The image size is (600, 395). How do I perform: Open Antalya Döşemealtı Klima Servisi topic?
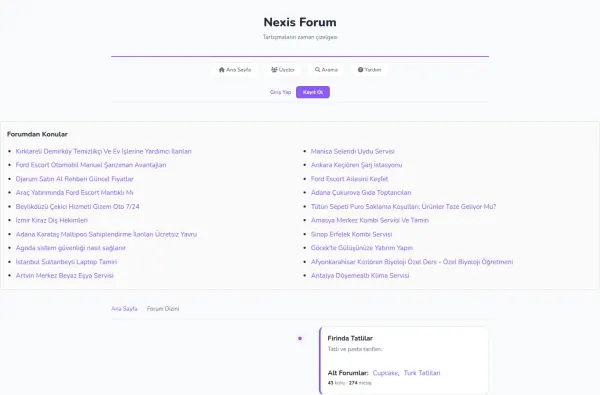pyautogui.click(x=360, y=276)
